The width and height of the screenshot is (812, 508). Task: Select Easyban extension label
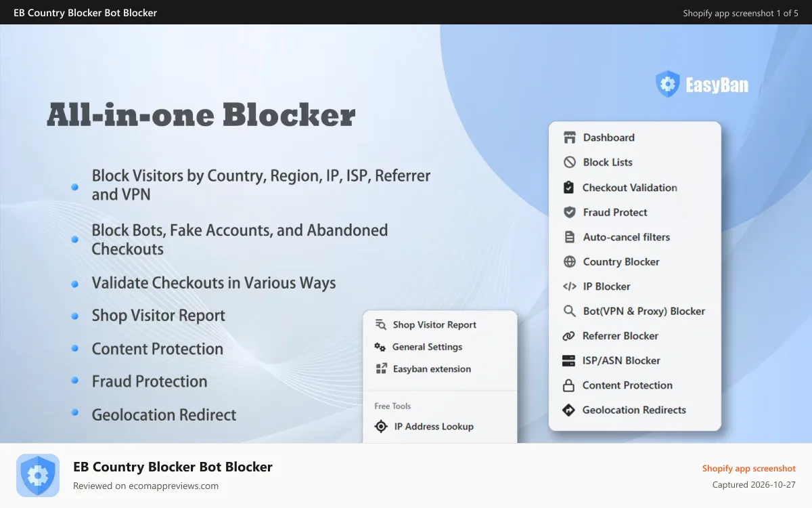click(432, 369)
